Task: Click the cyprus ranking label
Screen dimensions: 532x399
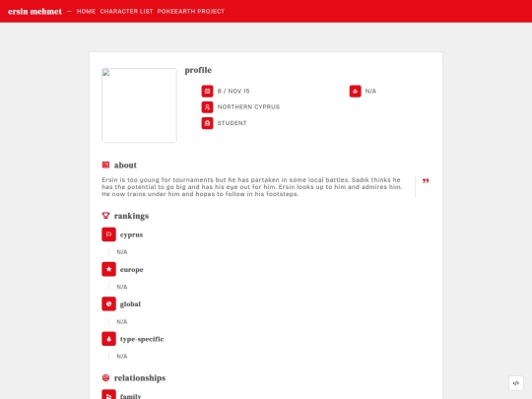Action: pyautogui.click(x=131, y=234)
